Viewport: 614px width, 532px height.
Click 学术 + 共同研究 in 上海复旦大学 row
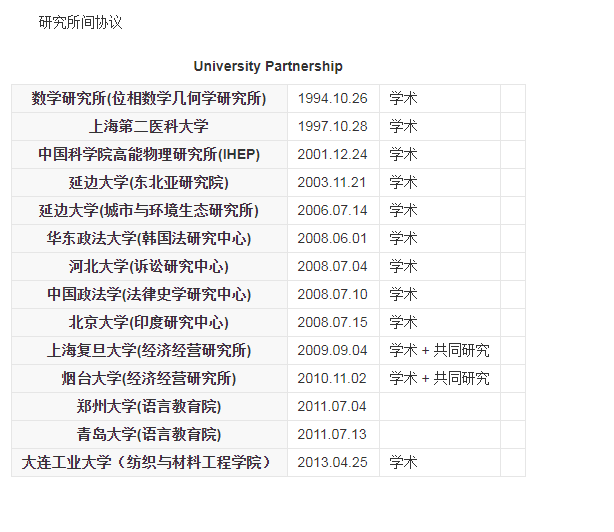tap(439, 350)
